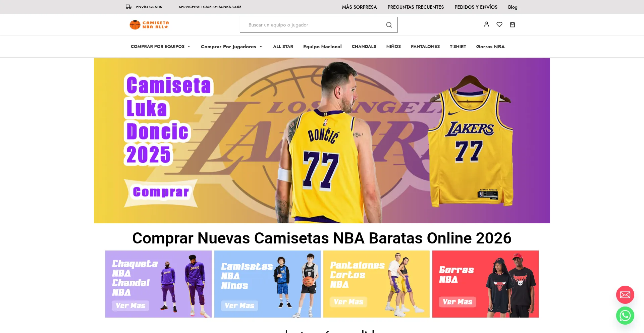
Task: Open the wishlist heart icon
Action: (x=499, y=24)
